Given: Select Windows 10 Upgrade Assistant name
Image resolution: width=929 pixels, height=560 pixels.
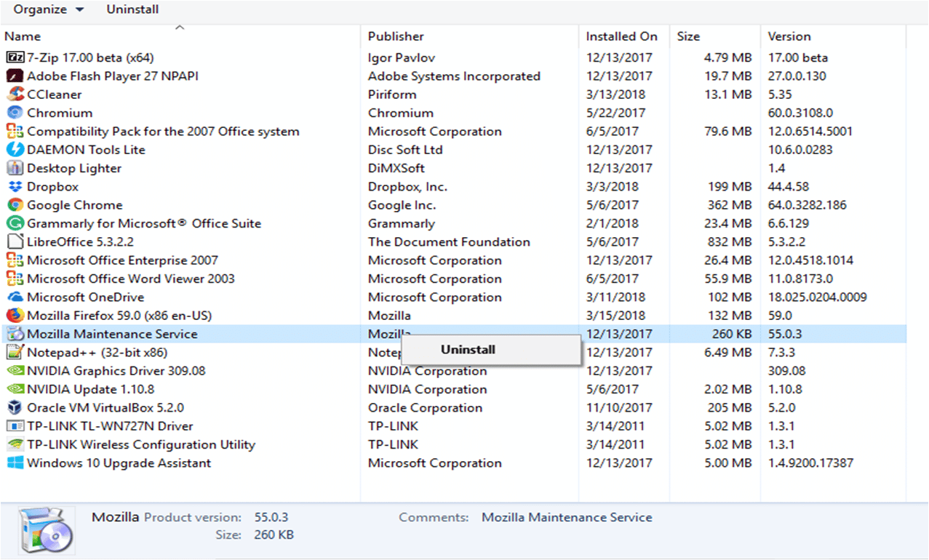Looking at the screenshot, I should 119,463.
